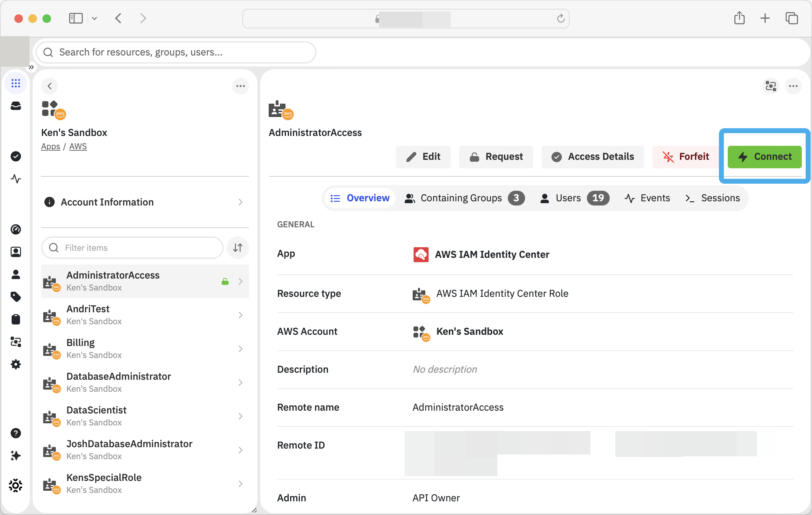Open AWS IAM Identity Center app link
Image resolution: width=812 pixels, height=515 pixels.
coord(492,254)
